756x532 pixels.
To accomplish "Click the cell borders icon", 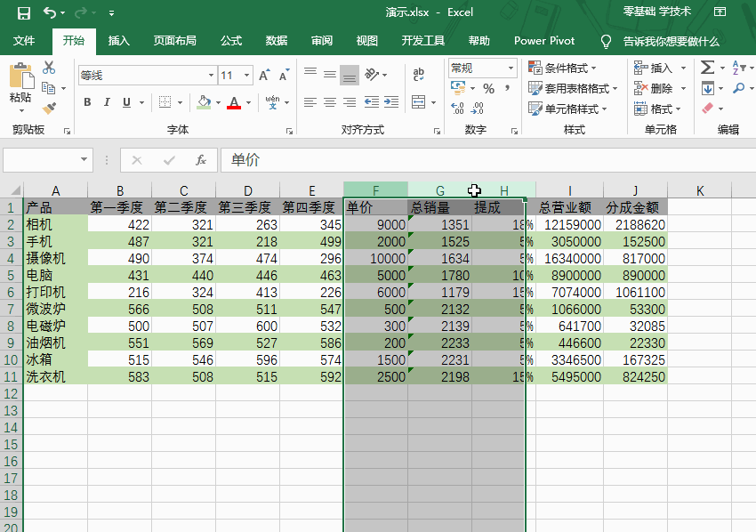I will pyautogui.click(x=165, y=102).
